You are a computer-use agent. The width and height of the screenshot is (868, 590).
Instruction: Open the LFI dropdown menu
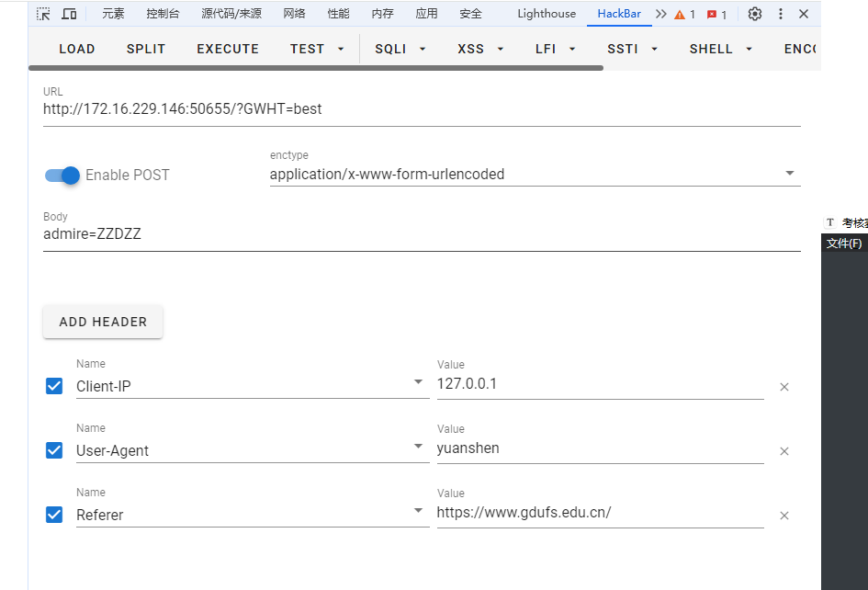(555, 50)
